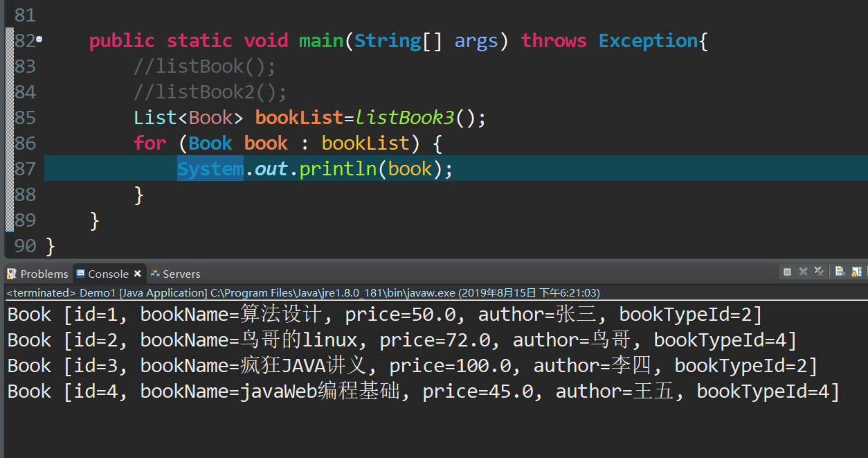Viewport: 868px width, 458px height.
Task: Click the listBook3 method call
Action: pyautogui.click(x=405, y=118)
